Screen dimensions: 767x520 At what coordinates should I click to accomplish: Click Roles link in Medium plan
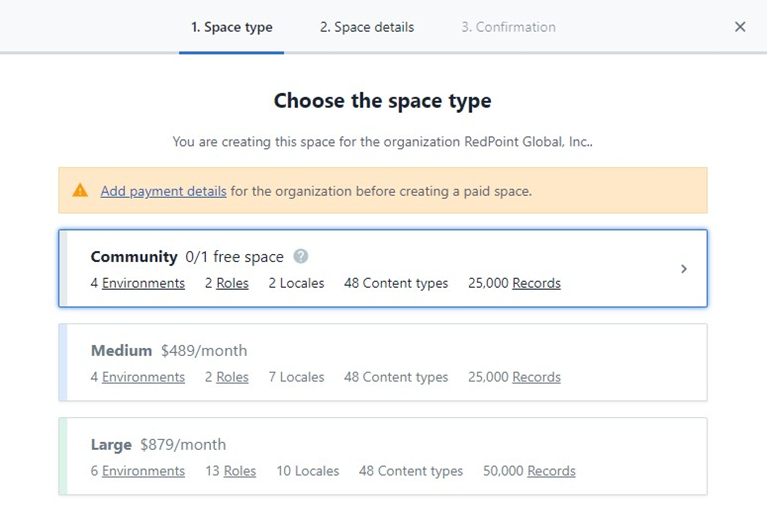point(232,377)
